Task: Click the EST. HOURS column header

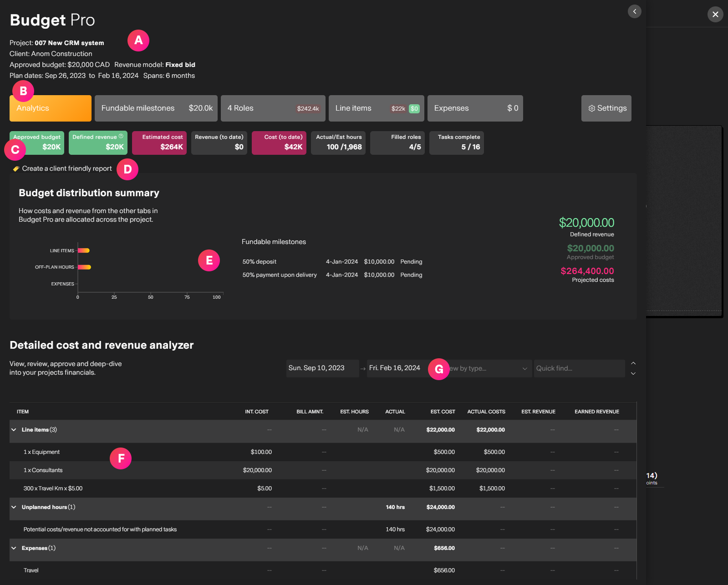Action: click(x=355, y=412)
